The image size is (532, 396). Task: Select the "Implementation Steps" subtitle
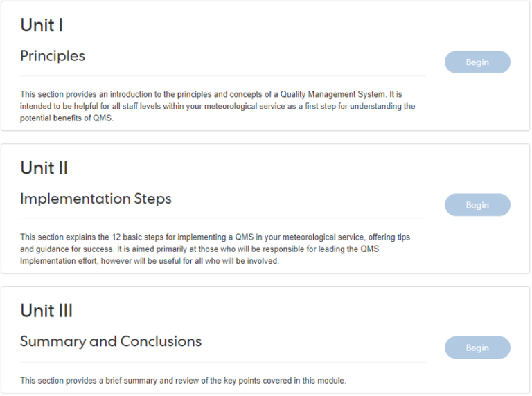[96, 199]
